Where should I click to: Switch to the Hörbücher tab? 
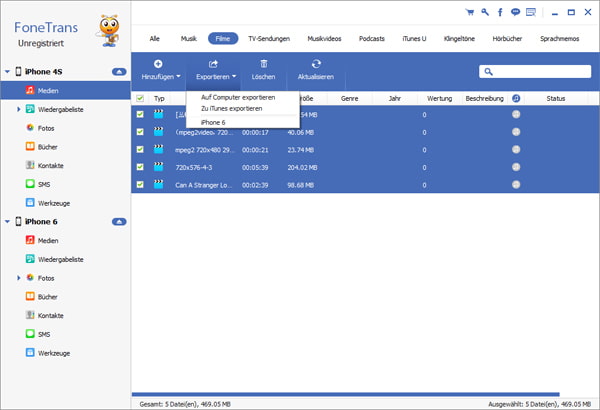tap(507, 39)
